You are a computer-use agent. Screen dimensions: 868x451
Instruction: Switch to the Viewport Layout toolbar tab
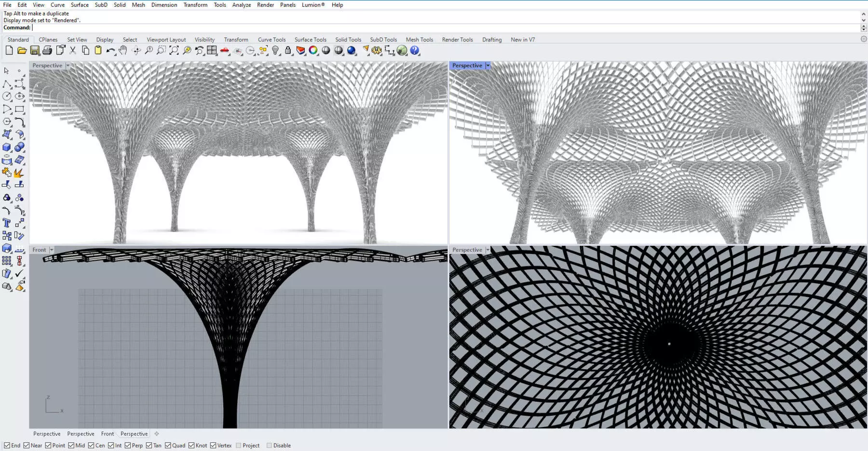click(166, 40)
